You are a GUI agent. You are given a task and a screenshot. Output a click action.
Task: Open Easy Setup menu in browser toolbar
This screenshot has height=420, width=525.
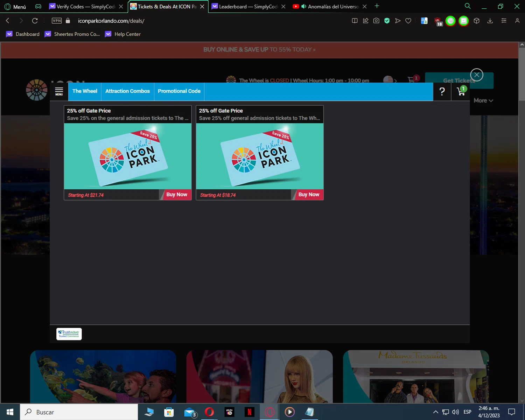click(x=504, y=21)
